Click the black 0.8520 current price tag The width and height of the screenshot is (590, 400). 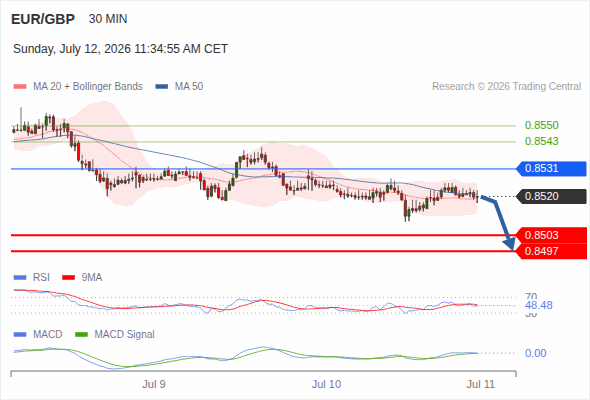(x=551, y=196)
